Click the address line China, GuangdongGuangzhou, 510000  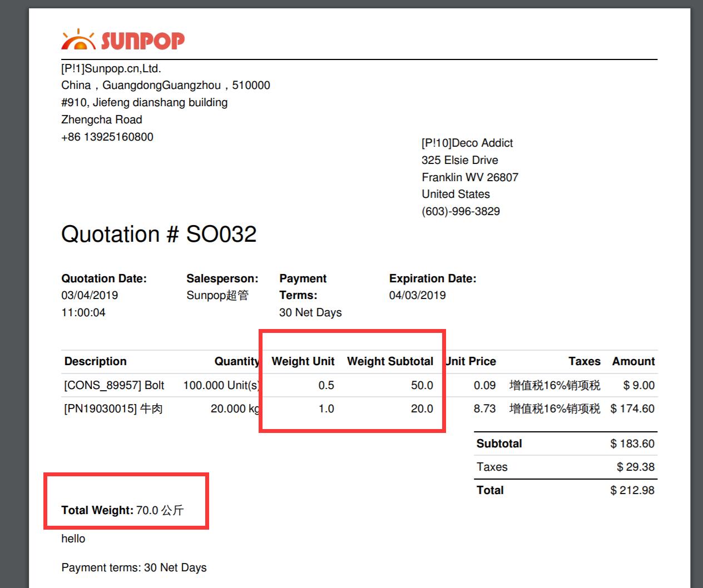pos(166,85)
